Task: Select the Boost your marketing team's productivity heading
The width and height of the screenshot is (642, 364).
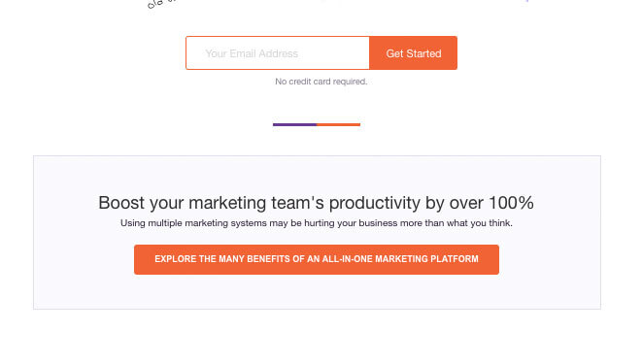Action: click(x=316, y=203)
